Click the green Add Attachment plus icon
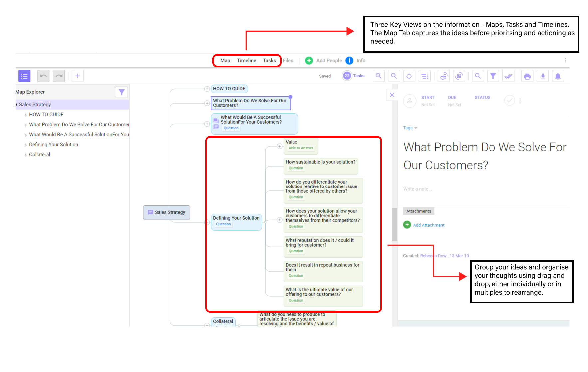Viewport: 588px width, 372px height. (407, 225)
